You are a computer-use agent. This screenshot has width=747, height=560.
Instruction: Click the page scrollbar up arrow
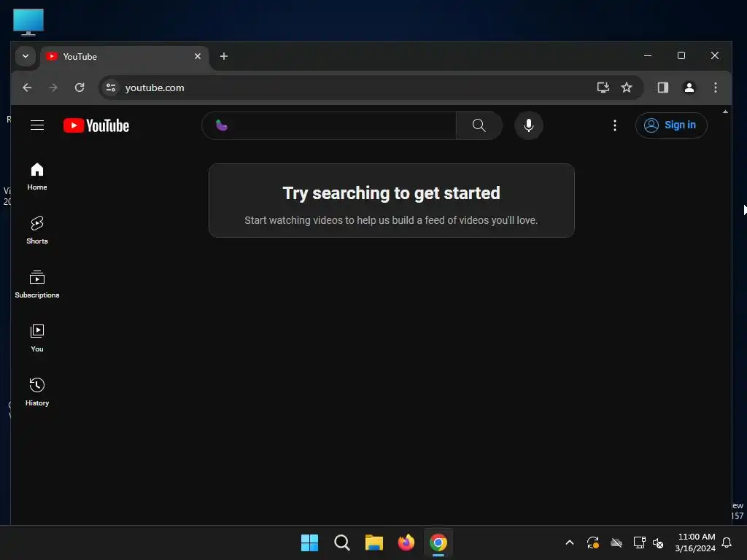(725, 112)
